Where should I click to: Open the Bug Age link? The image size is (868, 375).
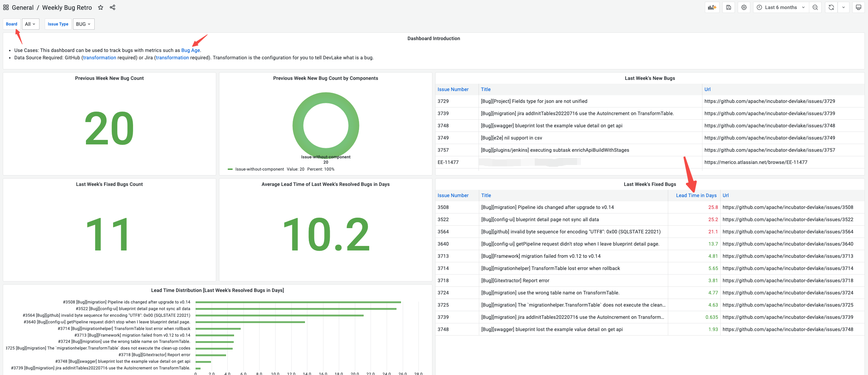pos(191,50)
